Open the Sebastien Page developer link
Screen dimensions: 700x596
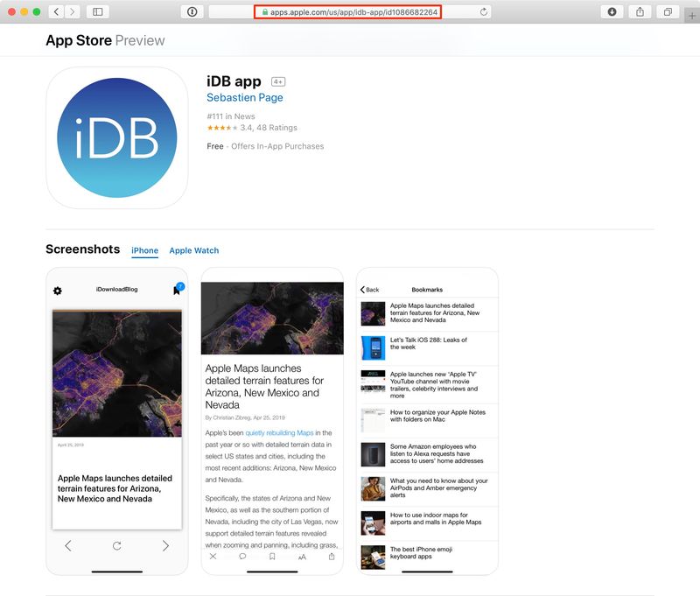(x=245, y=97)
